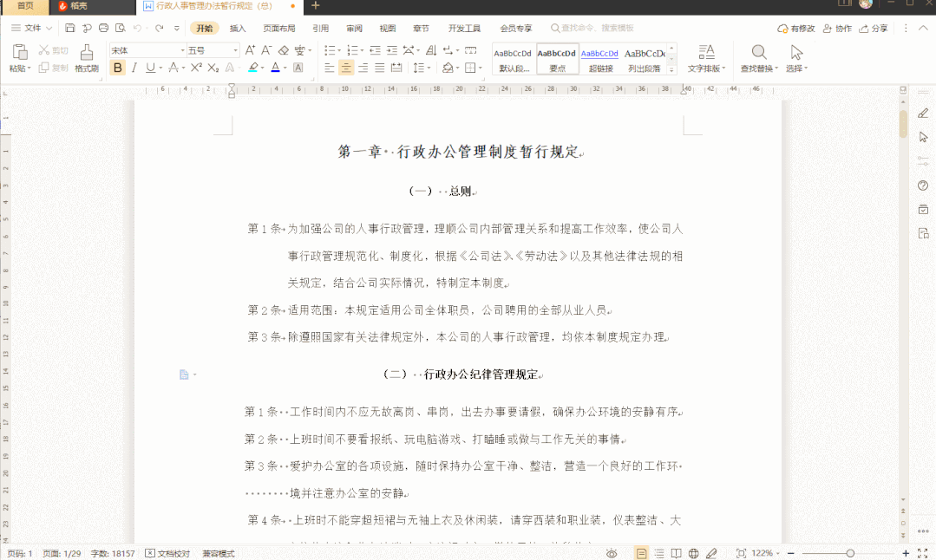Open the font size dropdown (五号)
This screenshot has height=560, width=936.
236,50
